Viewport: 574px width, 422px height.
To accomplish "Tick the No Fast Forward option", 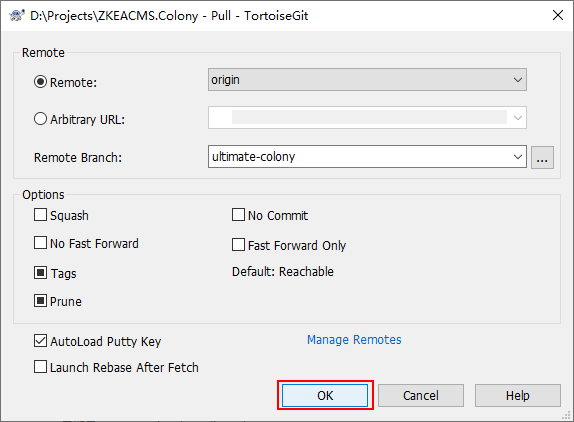I will point(40,243).
